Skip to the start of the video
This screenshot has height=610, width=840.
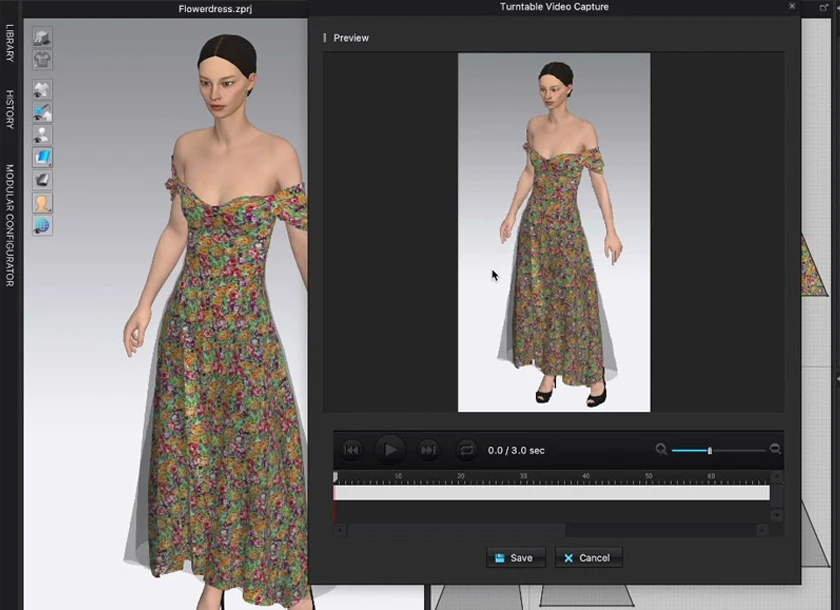click(352, 450)
